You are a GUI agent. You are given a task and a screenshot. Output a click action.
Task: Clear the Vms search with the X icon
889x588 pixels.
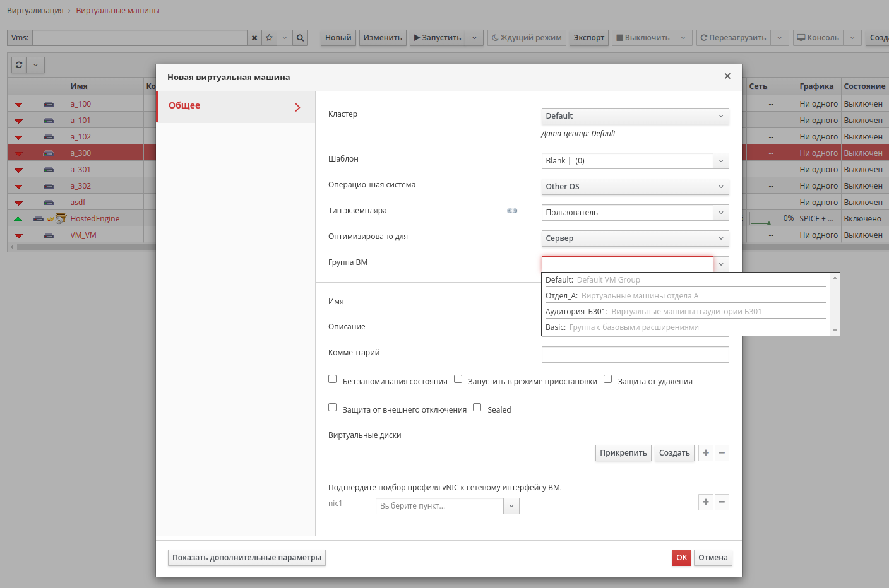point(254,38)
